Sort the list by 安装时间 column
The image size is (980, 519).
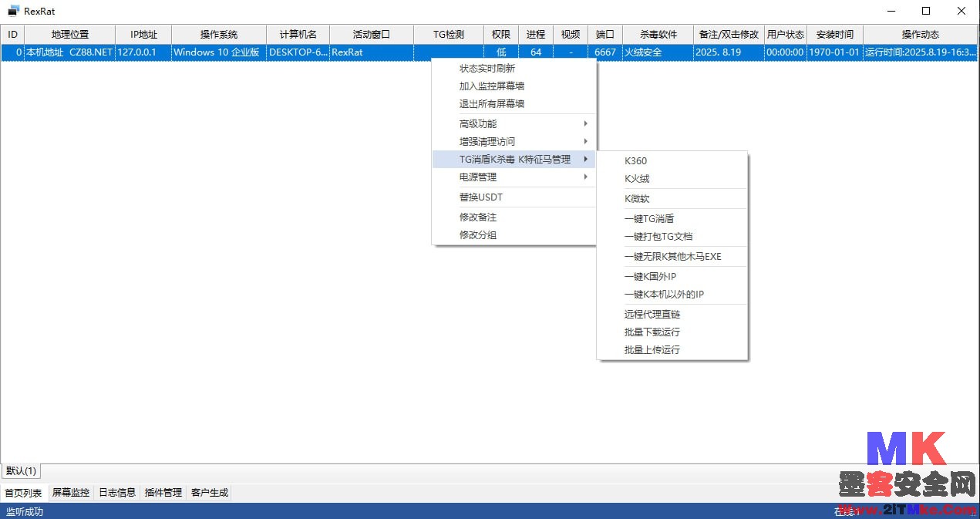click(x=835, y=35)
